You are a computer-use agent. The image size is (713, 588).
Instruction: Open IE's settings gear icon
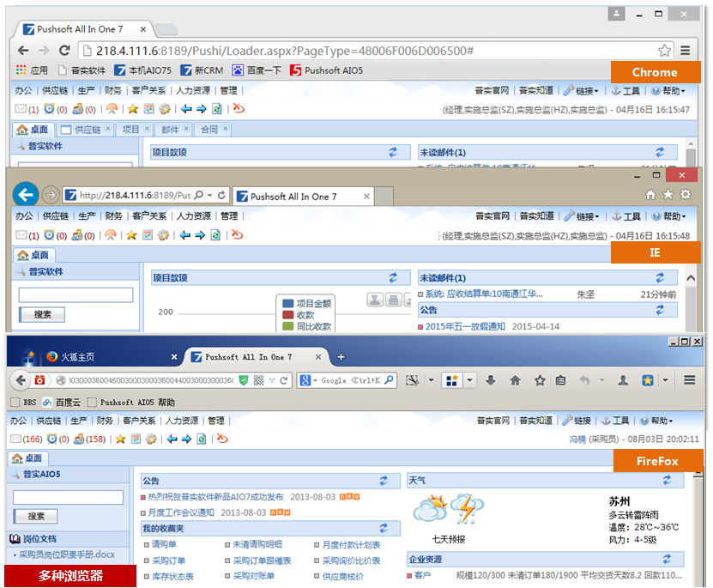686,195
